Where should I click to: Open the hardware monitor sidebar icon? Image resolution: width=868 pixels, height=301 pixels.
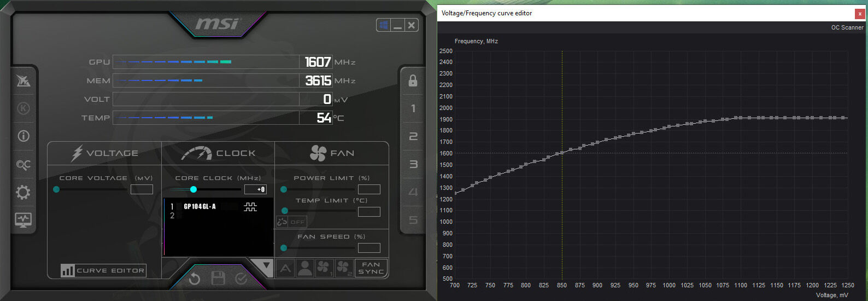24,220
